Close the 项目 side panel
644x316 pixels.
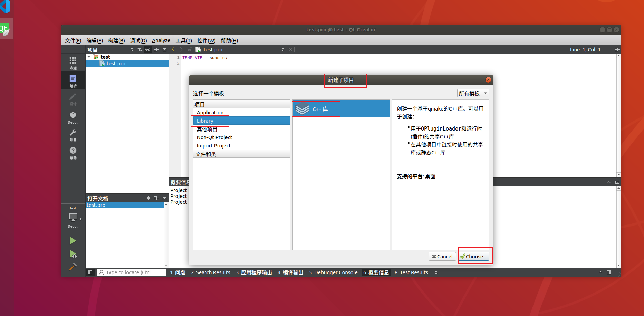[x=164, y=49]
